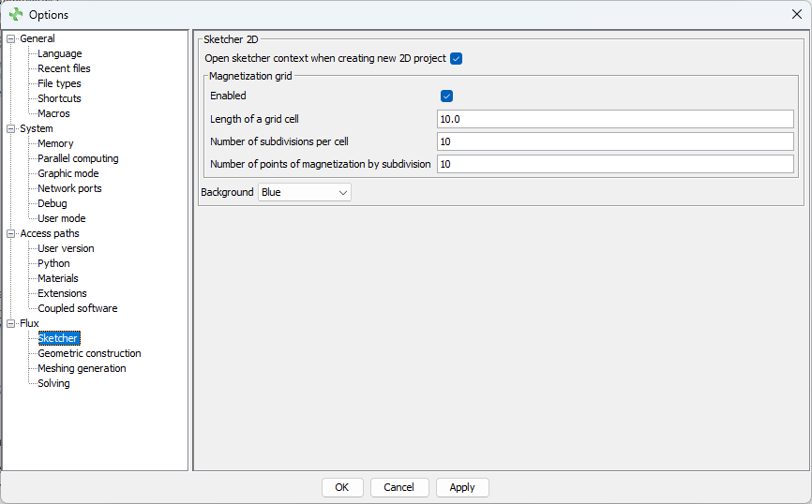The height and width of the screenshot is (504, 812).
Task: Collapse the Flux tree node
Action: point(11,323)
